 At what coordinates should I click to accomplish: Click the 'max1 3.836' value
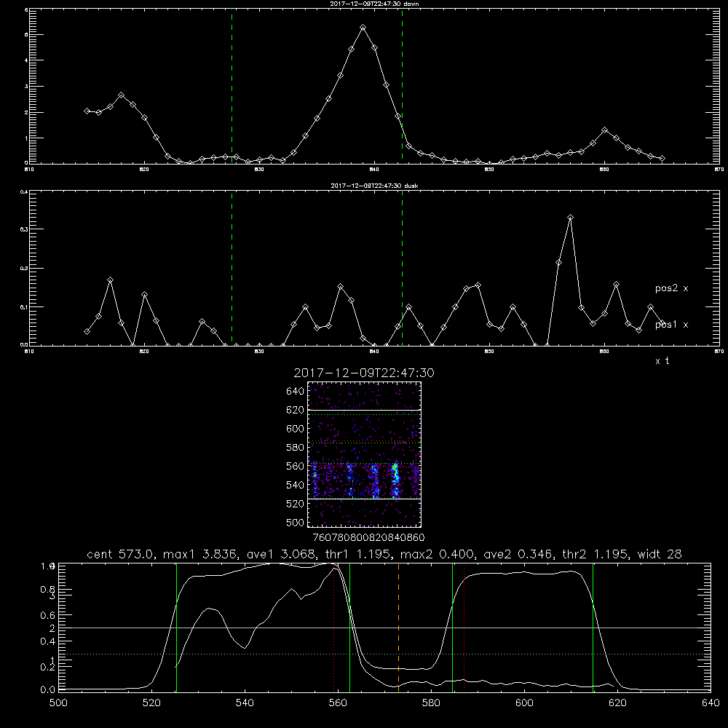(x=201, y=554)
